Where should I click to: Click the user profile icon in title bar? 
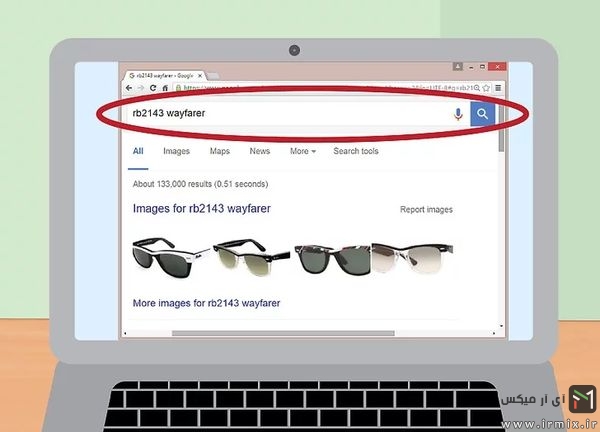click(x=458, y=66)
